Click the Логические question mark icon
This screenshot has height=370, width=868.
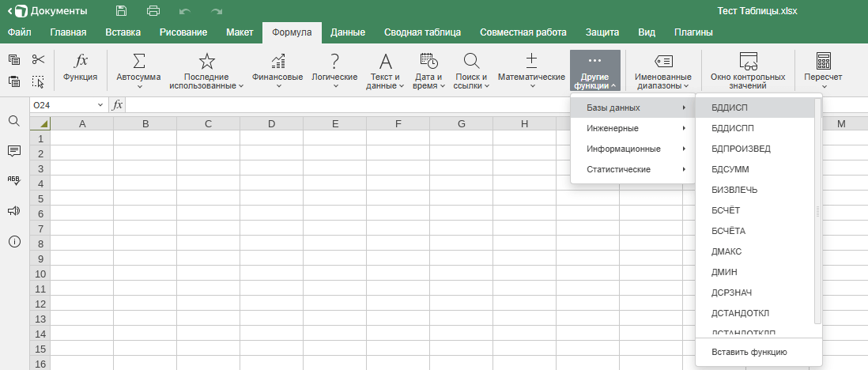334,61
